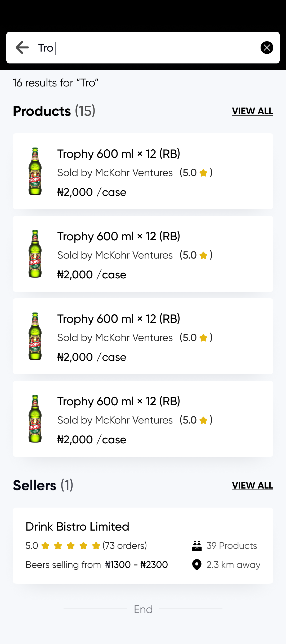Click the star rating on first product

[203, 173]
